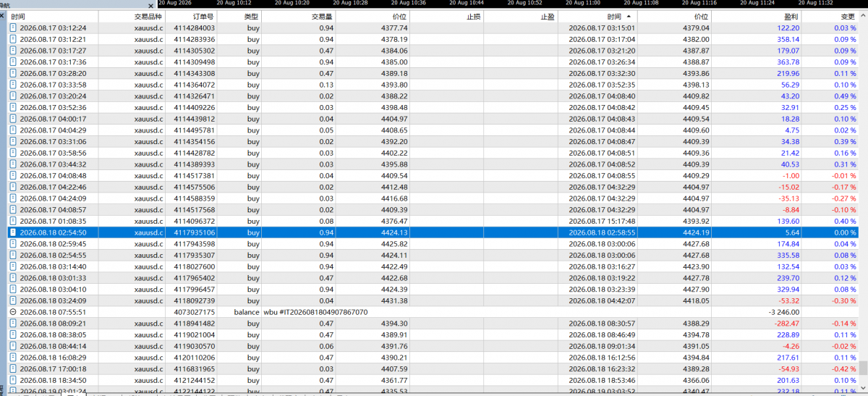Image resolution: width=868 pixels, height=396 pixels.
Task: Click the order icon for row 2026.08.17 03:12:21
Action: (x=13, y=39)
